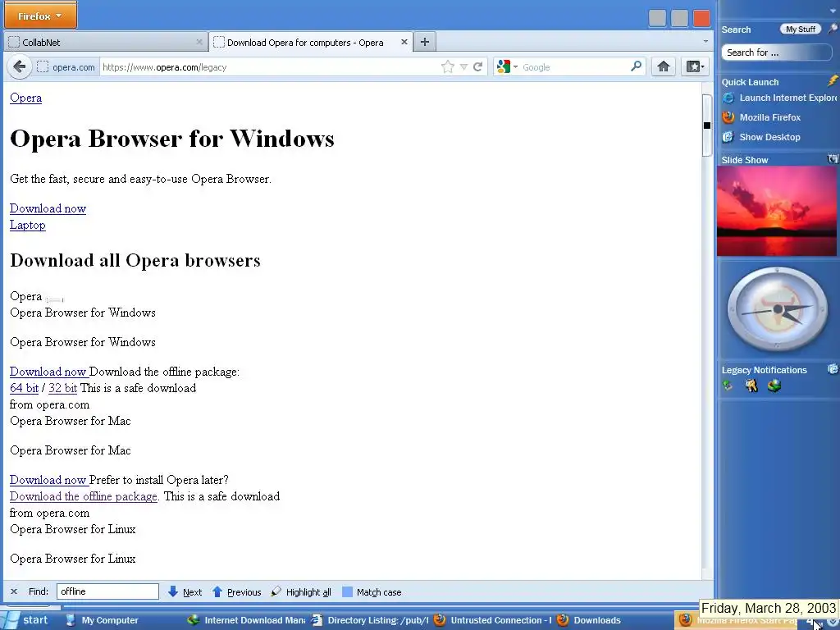
Task: Click the yellow keys notification icon
Action: coord(751,386)
